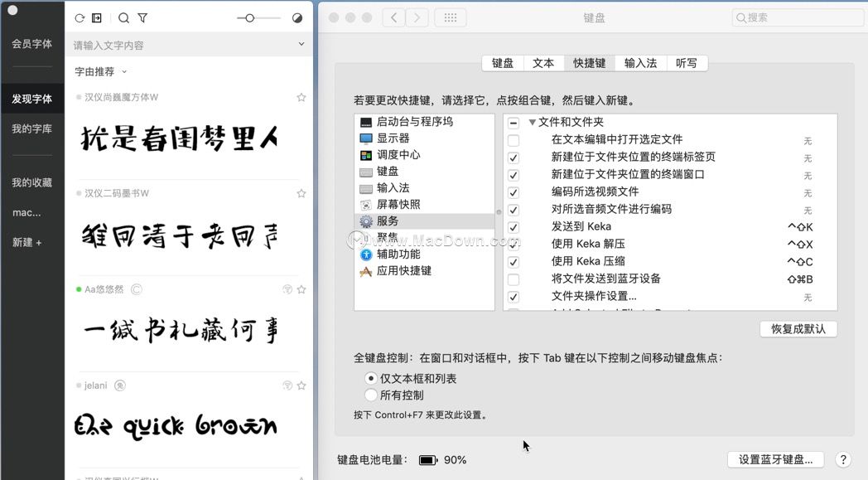Enable 在文本编辑中打开选定文件 checkbox
Image resolution: width=868 pixels, height=480 pixels.
[514, 140]
